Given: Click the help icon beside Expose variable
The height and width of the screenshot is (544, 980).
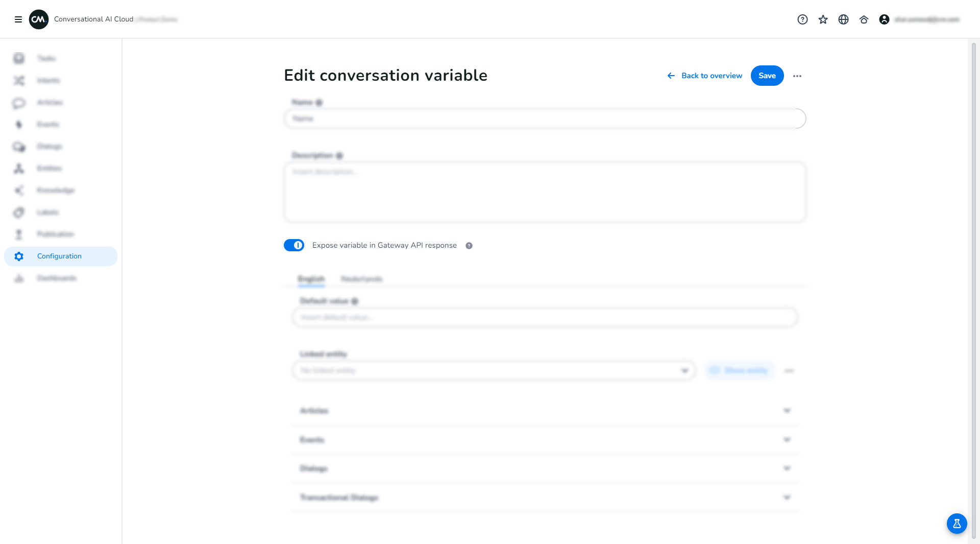Looking at the screenshot, I should click(x=469, y=246).
